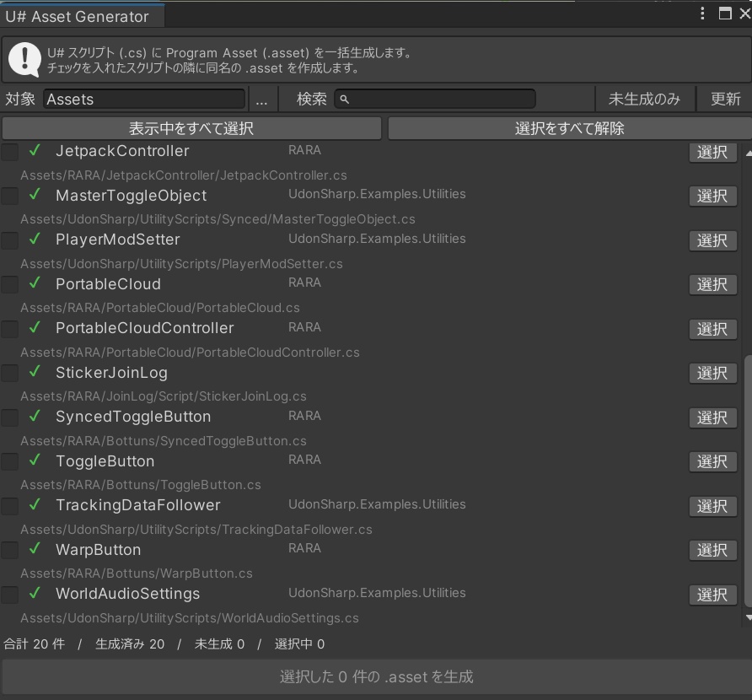Click 表示中をすべて選択 button
The width and height of the screenshot is (752, 700).
pos(191,128)
